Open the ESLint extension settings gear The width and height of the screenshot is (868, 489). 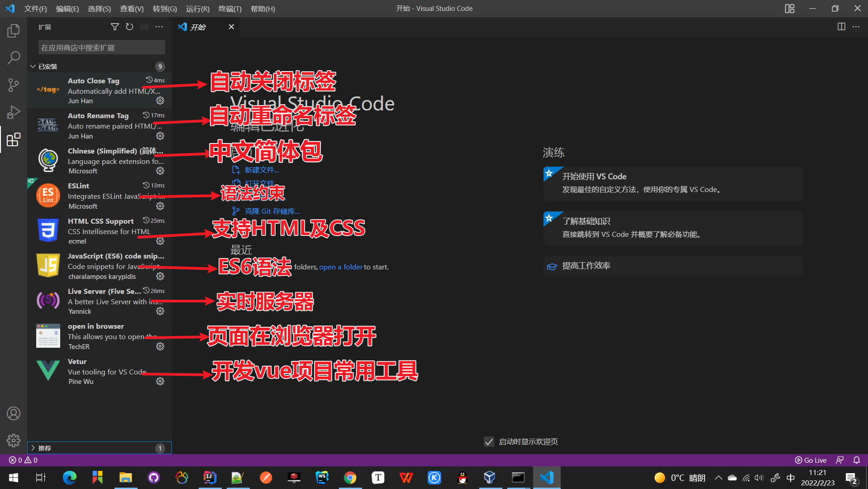pyautogui.click(x=160, y=206)
